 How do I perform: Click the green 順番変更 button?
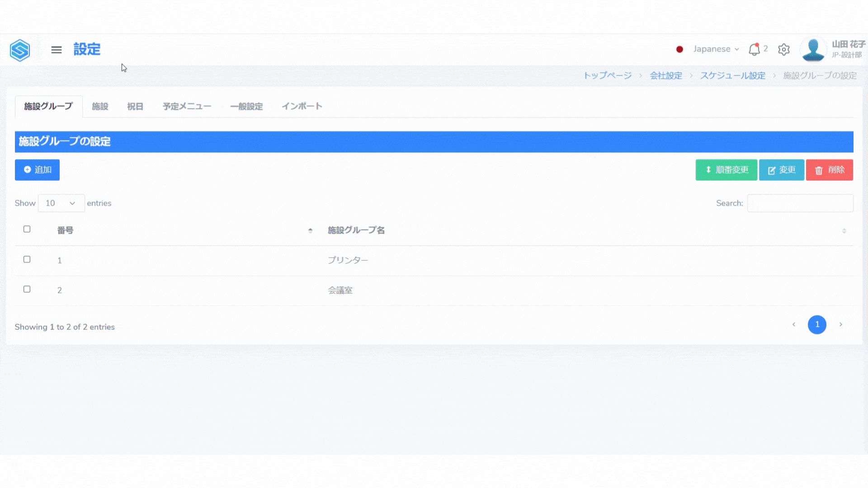point(726,170)
